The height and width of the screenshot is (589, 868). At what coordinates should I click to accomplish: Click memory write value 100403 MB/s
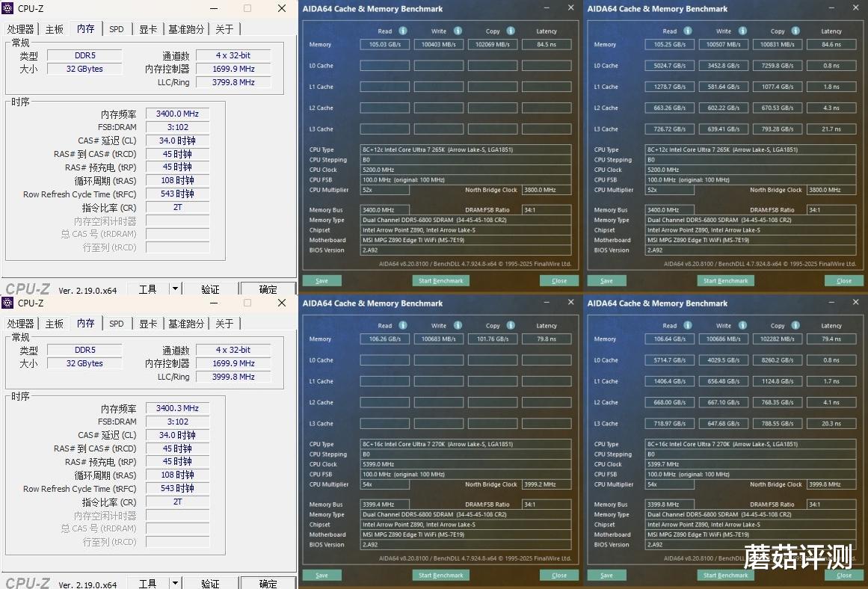tap(438, 44)
